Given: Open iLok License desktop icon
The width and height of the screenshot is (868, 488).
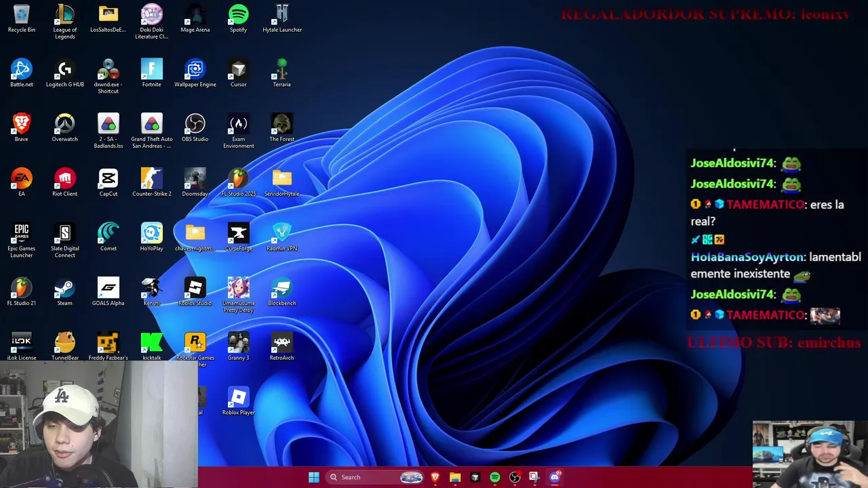Looking at the screenshot, I should pyautogui.click(x=22, y=346).
